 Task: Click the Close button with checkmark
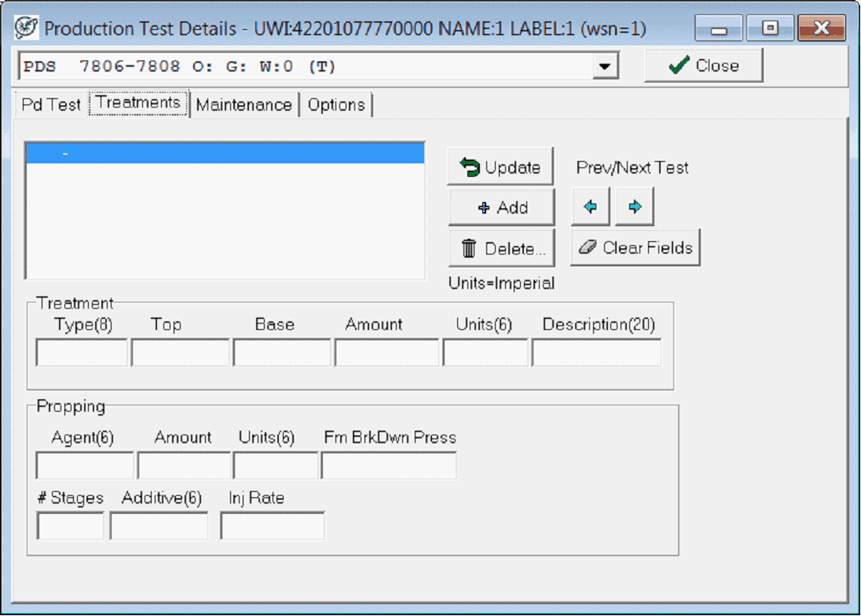pyautogui.click(x=703, y=66)
